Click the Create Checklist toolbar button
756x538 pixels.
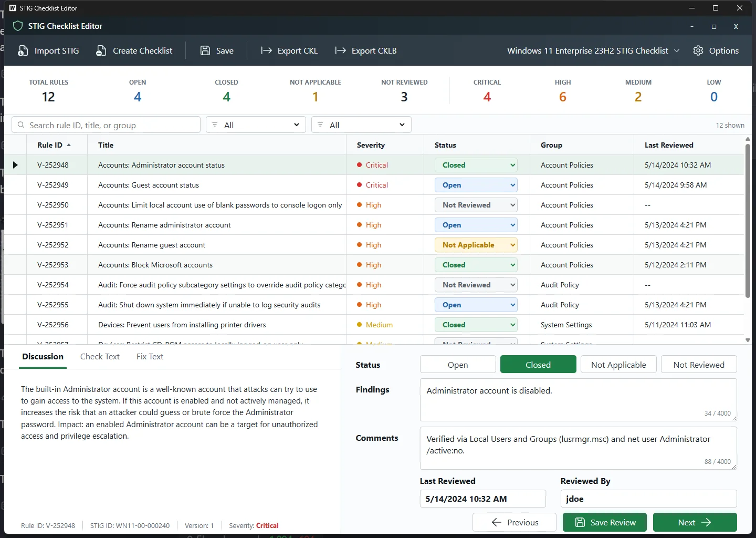(x=134, y=50)
